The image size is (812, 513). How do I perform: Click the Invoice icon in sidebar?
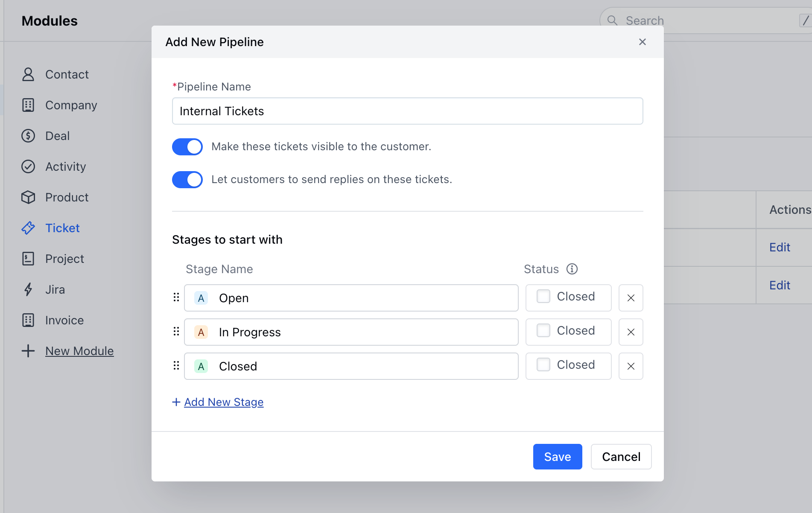point(28,320)
